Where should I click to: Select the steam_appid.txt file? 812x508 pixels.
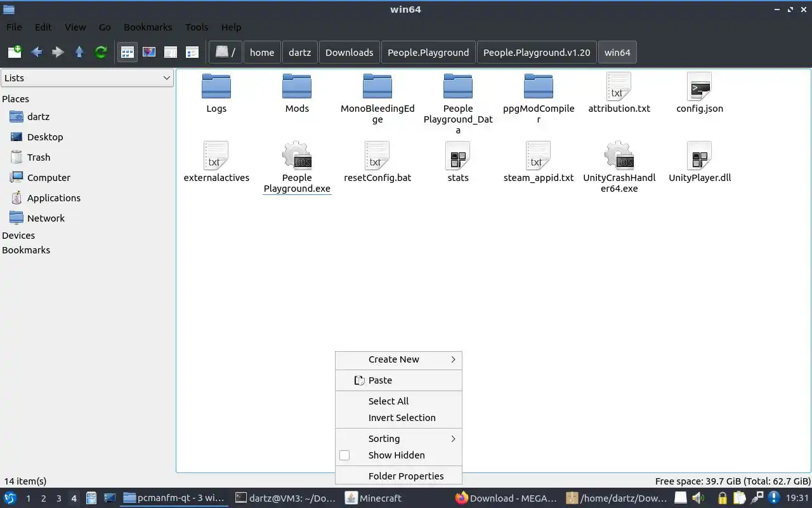click(x=539, y=162)
